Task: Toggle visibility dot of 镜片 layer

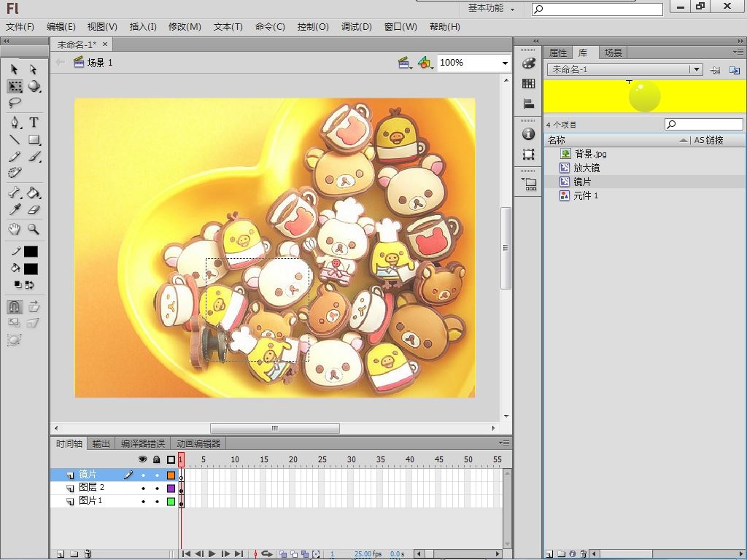Action: (143, 475)
